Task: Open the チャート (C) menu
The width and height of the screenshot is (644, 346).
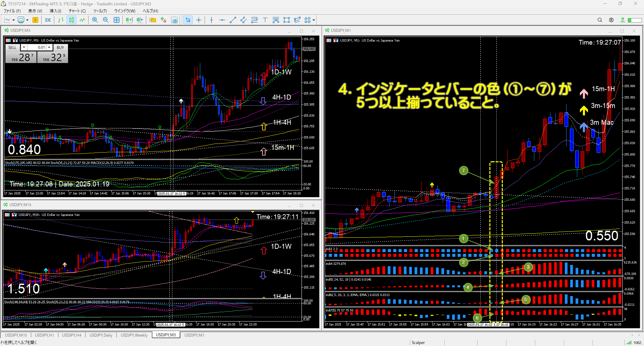Action: [77, 11]
